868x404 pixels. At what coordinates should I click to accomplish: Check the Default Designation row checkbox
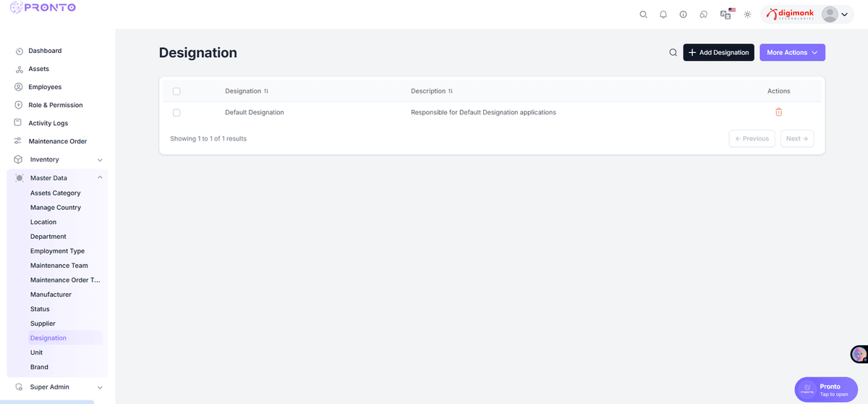[x=176, y=112]
